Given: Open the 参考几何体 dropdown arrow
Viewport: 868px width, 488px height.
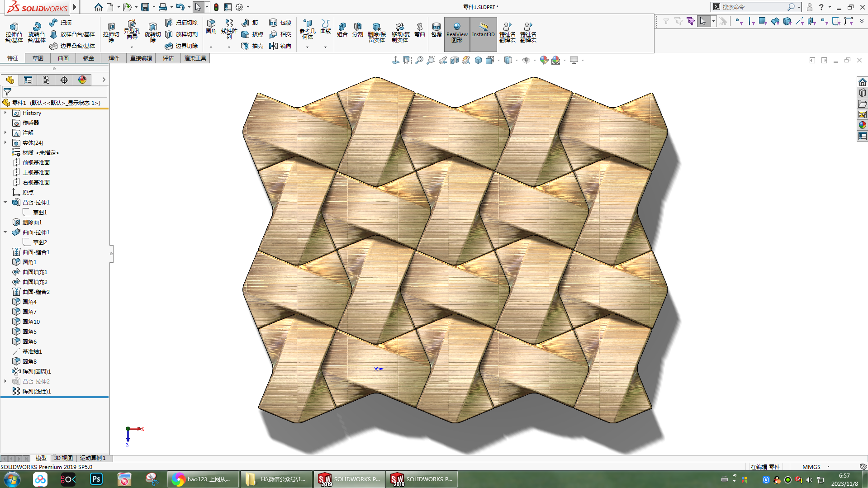Looking at the screenshot, I should point(308,47).
